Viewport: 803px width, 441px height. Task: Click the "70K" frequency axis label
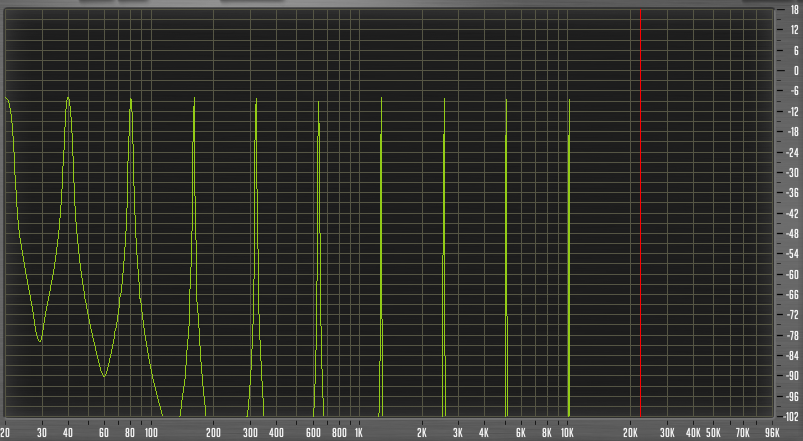[x=743, y=433]
